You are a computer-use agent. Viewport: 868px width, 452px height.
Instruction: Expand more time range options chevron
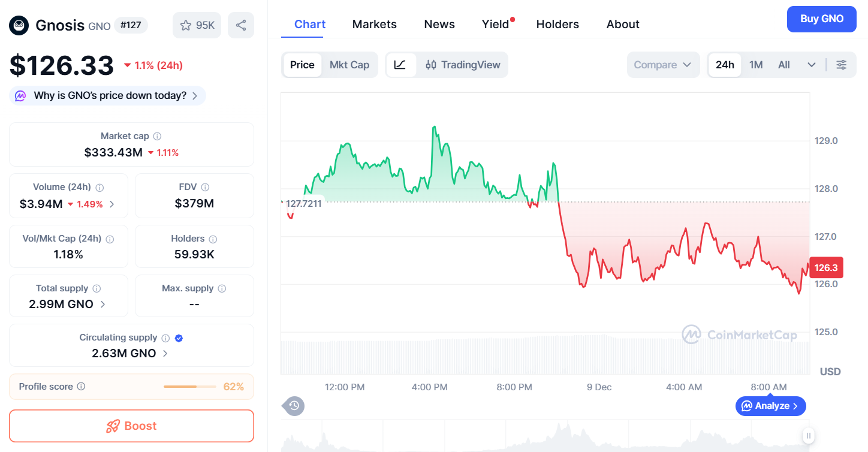pos(812,65)
